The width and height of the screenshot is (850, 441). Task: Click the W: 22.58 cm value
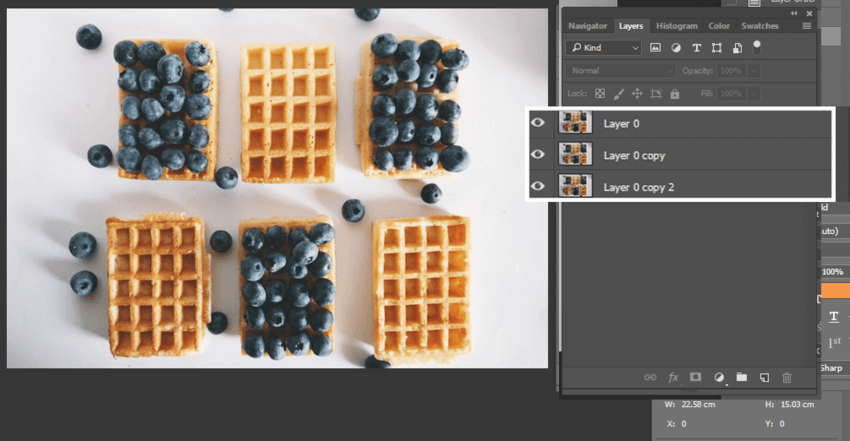[698, 405]
